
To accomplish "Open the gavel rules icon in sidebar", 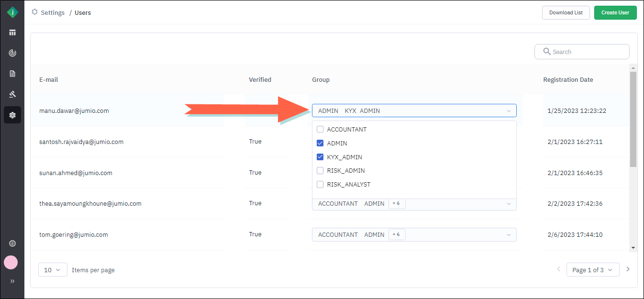I will pyautogui.click(x=12, y=94).
